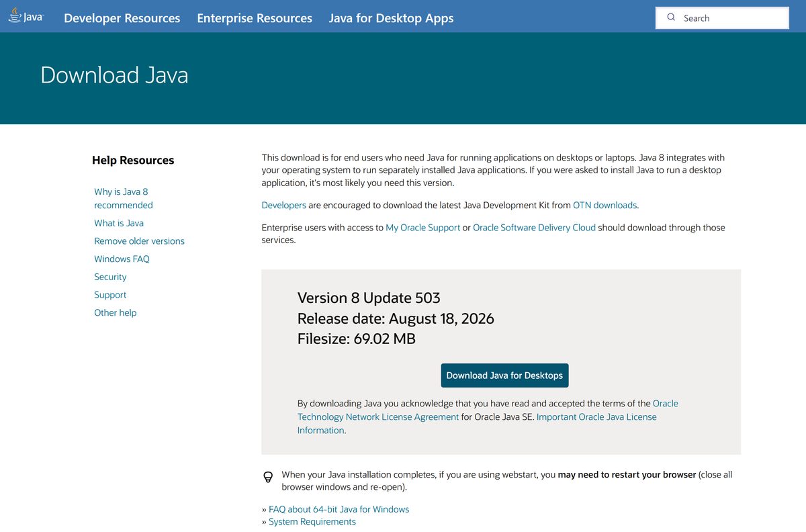
Task: Focus the Search input field
Action: pyautogui.click(x=722, y=18)
